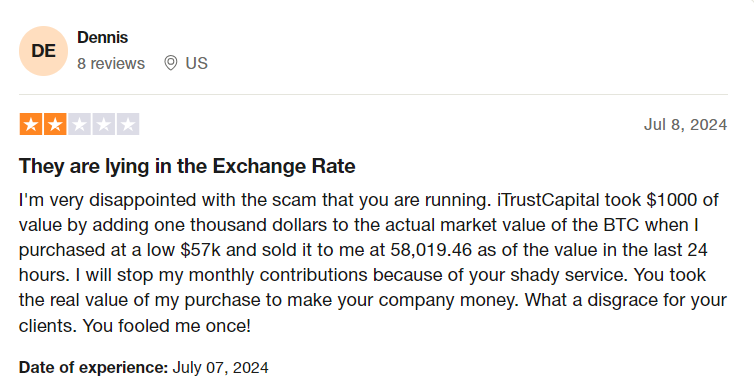The width and height of the screenshot is (754, 389).
Task: Click the 58,019.46 figure in the review
Action: click(431, 250)
